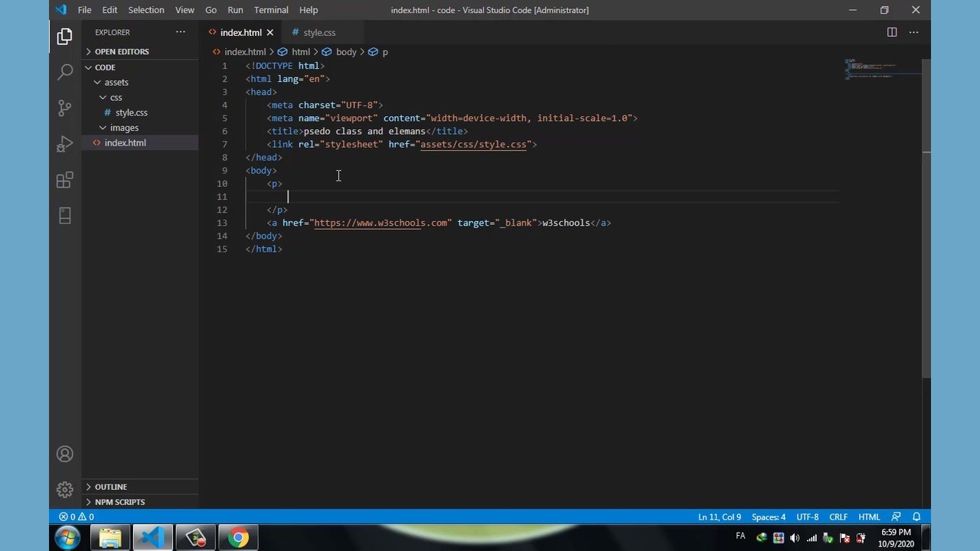Open the Search view in activity bar
The height and width of the screenshot is (551, 980).
(x=65, y=72)
